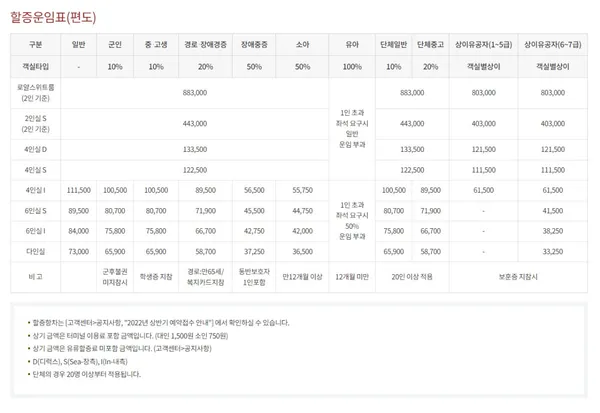Select the 41,500 fare in 6인실 S row
The width and height of the screenshot is (600, 413).
[553, 211]
